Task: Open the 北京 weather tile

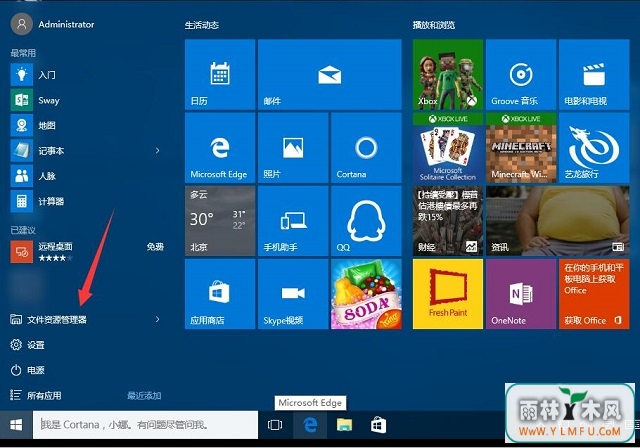Action: (x=220, y=221)
